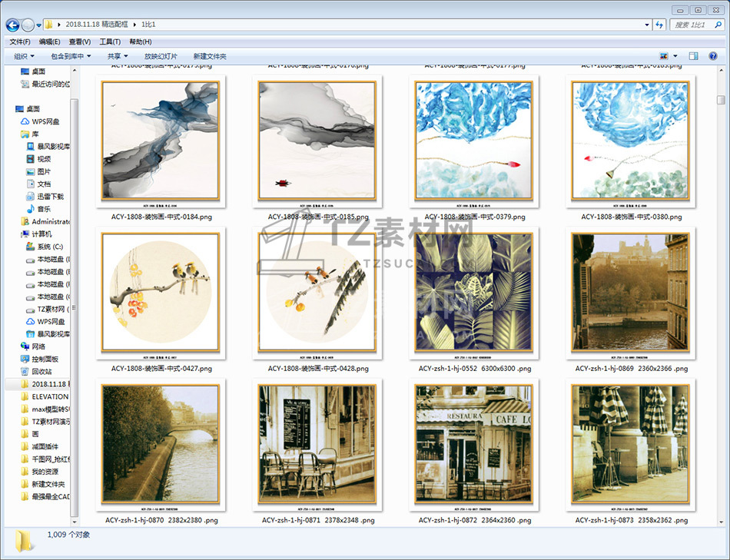Click the change view icon in toolbar
This screenshot has width=730, height=560.
(664, 56)
